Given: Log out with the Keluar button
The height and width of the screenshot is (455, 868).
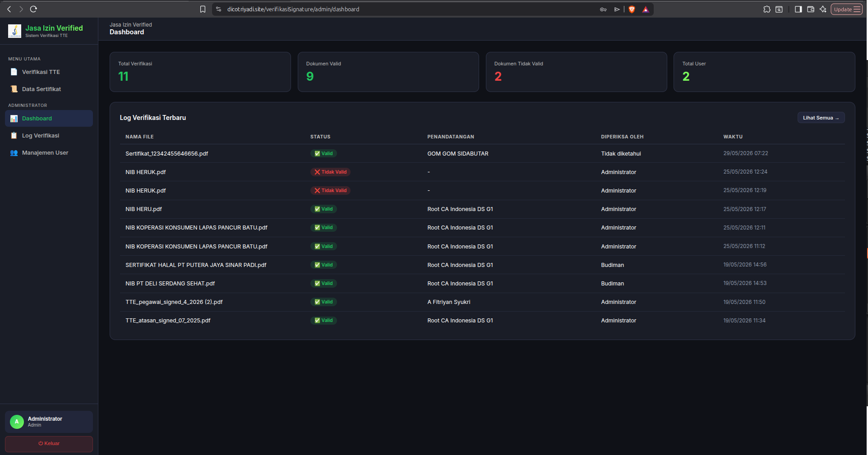Looking at the screenshot, I should pyautogui.click(x=49, y=444).
